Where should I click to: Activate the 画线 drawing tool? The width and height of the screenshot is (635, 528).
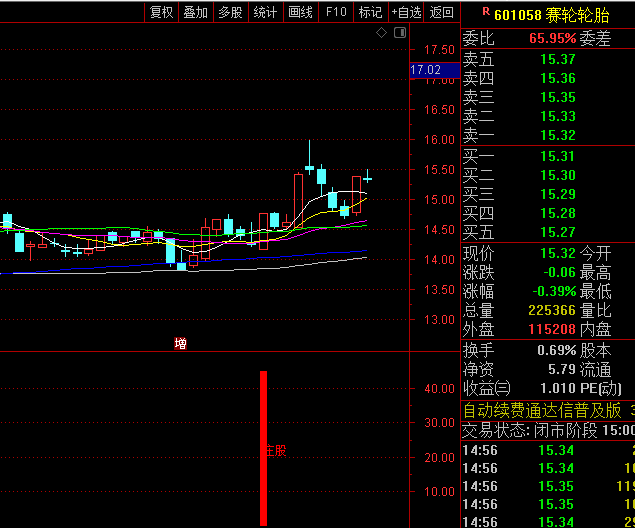(x=300, y=12)
